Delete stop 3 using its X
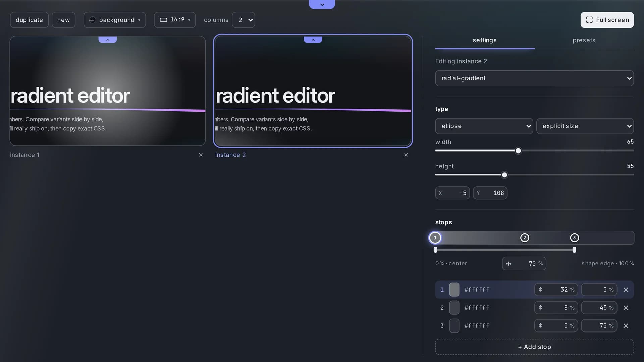The height and width of the screenshot is (362, 644). [626, 326]
